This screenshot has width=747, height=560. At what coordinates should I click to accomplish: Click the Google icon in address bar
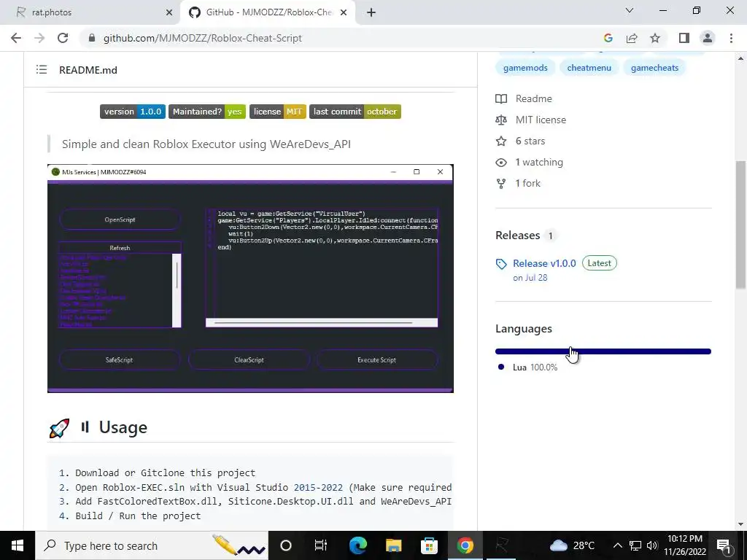pos(608,38)
